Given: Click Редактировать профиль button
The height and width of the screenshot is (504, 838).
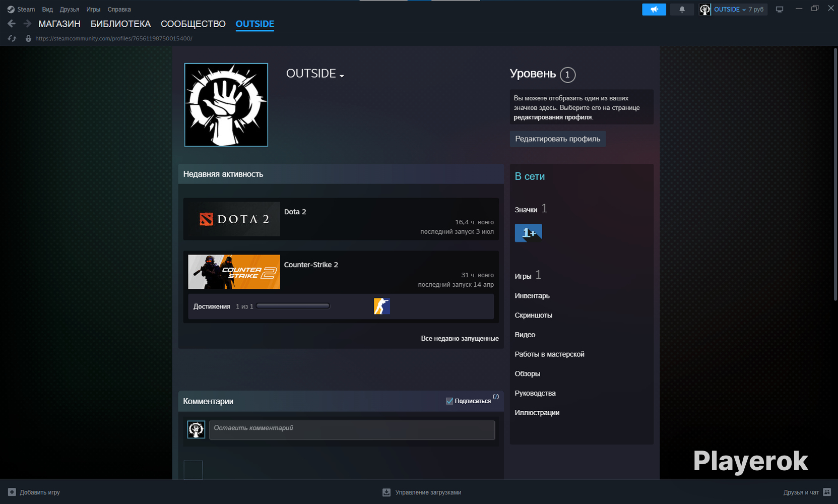Looking at the screenshot, I should tap(558, 139).
